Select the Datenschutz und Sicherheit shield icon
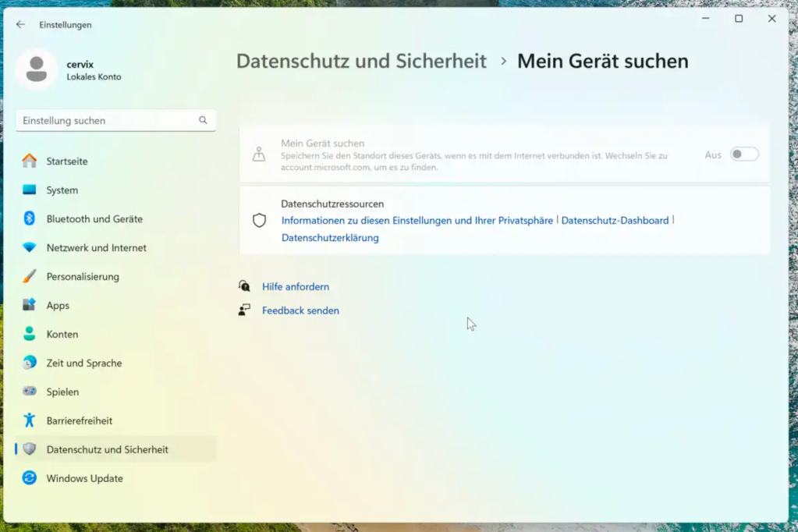This screenshot has width=798, height=532. click(28, 449)
